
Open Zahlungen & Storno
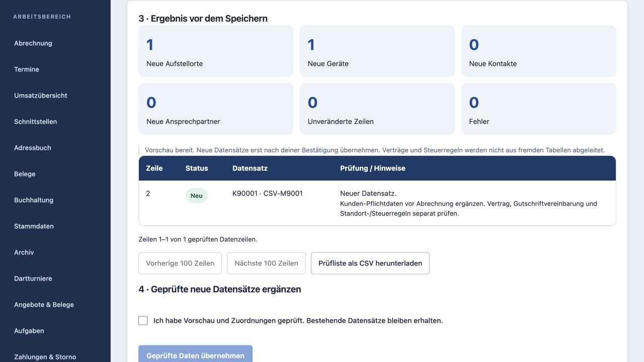tap(45, 357)
